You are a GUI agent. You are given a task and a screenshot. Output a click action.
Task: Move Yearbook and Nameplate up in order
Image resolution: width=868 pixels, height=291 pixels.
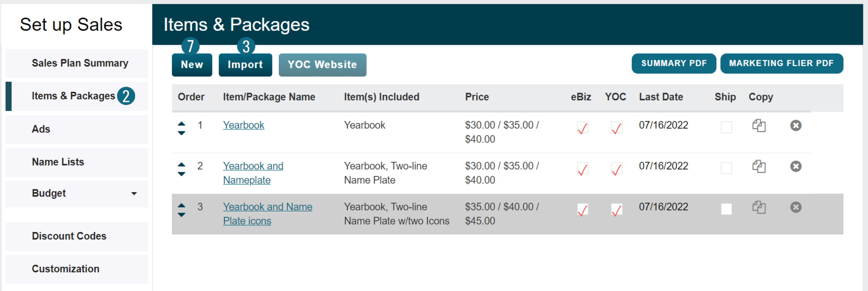click(x=182, y=164)
